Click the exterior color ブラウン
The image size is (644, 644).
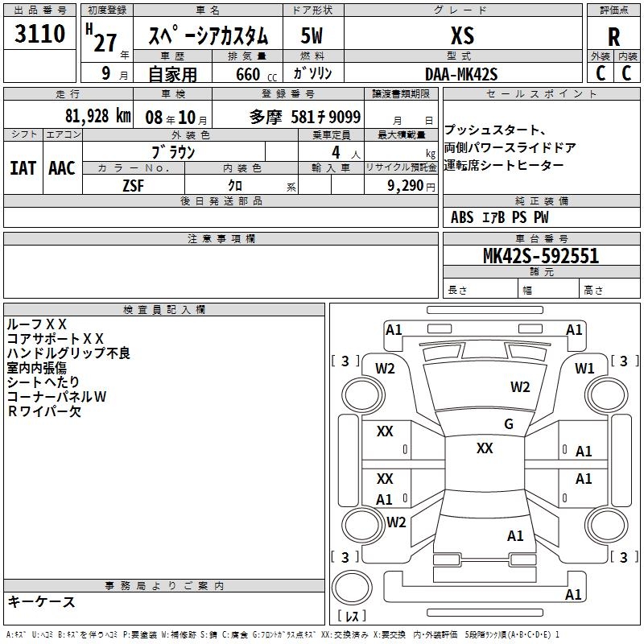pos(174,152)
